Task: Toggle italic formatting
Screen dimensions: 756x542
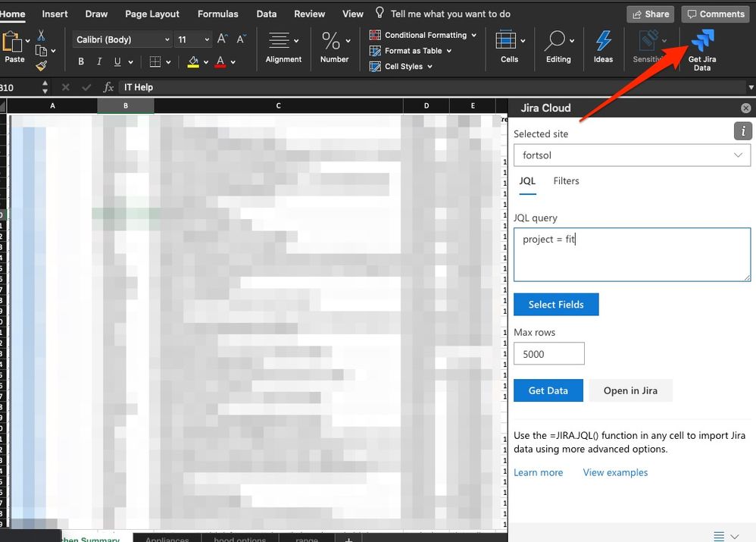Action: (98, 61)
